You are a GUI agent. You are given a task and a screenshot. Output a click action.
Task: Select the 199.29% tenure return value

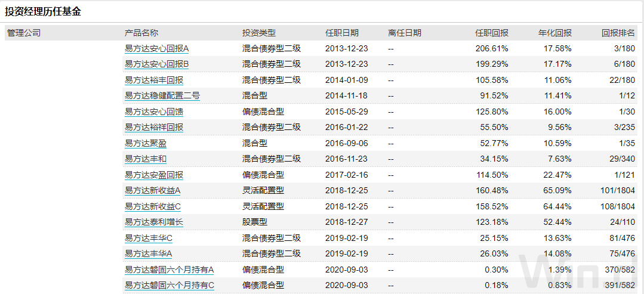click(492, 64)
